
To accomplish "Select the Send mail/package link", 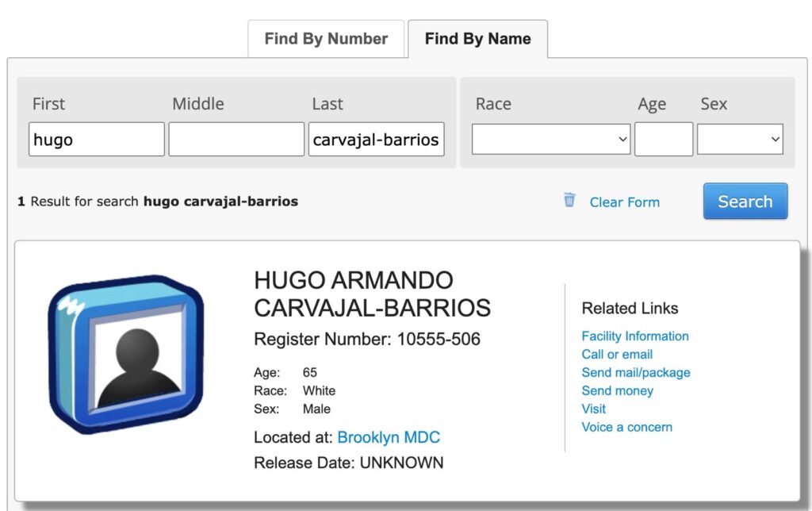I will [x=636, y=373].
